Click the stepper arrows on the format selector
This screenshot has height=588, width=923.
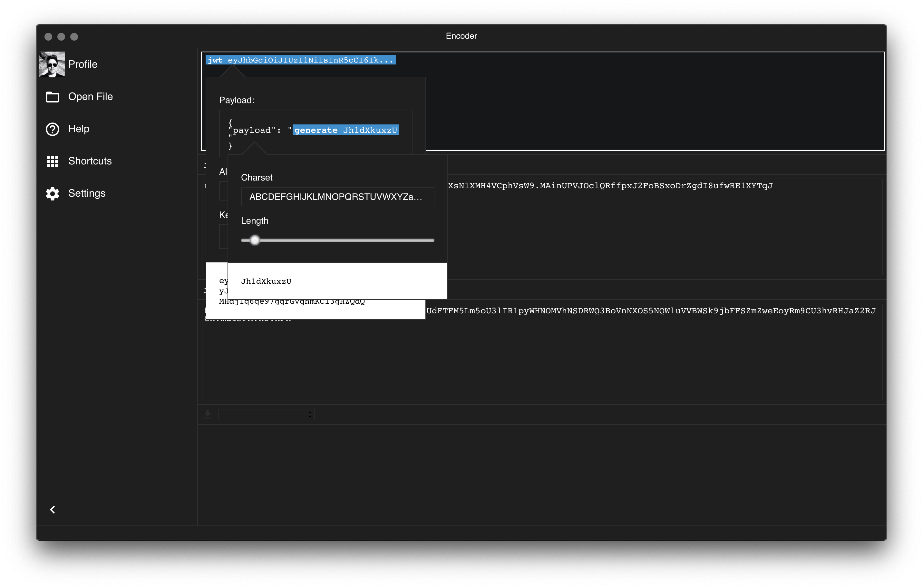click(x=309, y=414)
